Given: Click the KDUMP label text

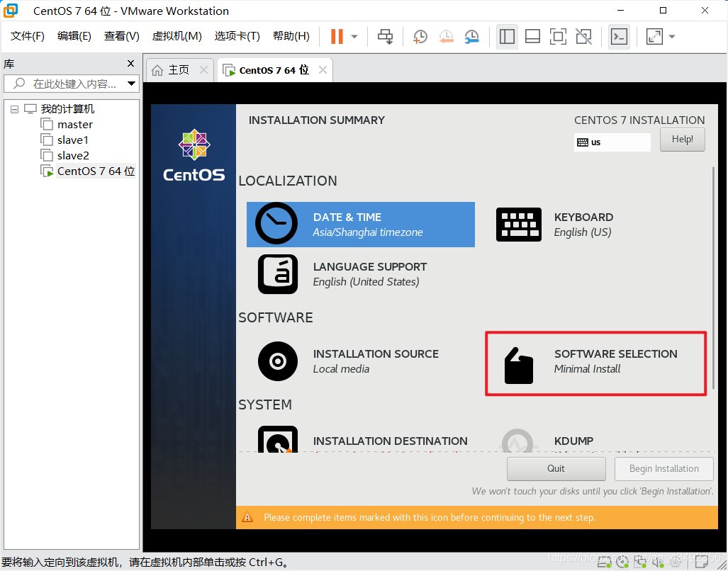Looking at the screenshot, I should click(x=574, y=441).
